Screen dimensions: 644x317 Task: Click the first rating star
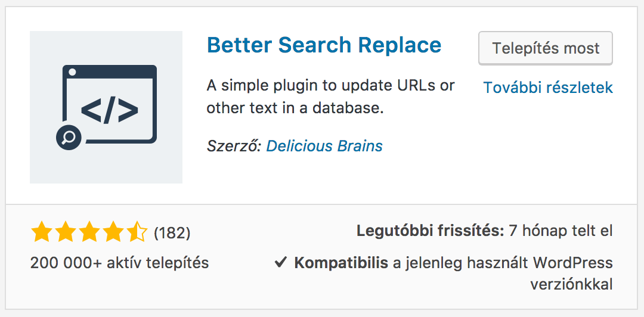pos(41,232)
